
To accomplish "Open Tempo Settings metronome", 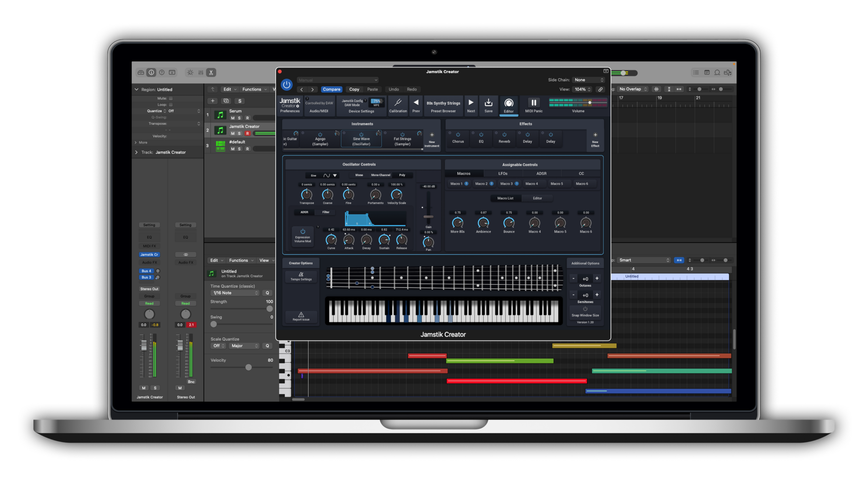I will (301, 276).
